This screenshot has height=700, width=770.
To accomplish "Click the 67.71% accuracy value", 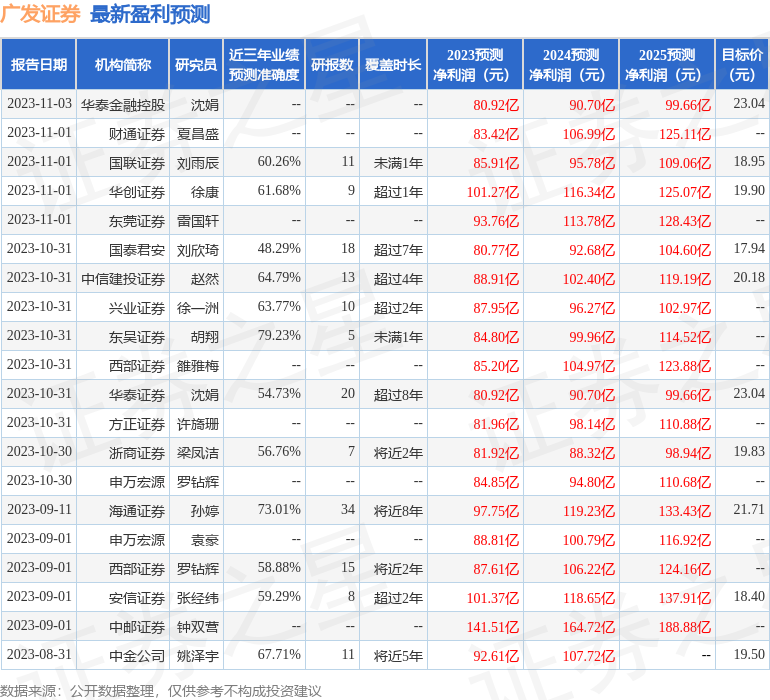I will (279, 654).
